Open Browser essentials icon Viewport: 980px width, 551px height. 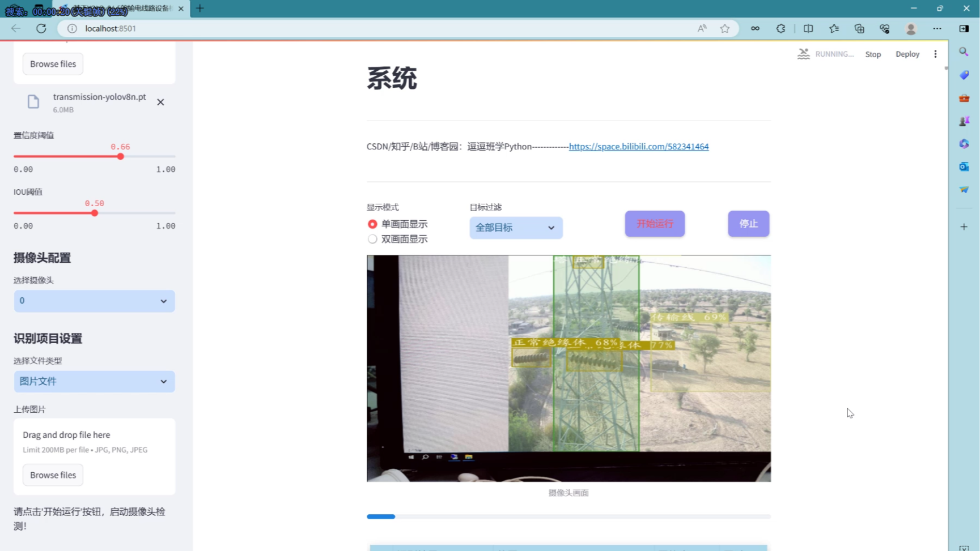tap(885, 28)
